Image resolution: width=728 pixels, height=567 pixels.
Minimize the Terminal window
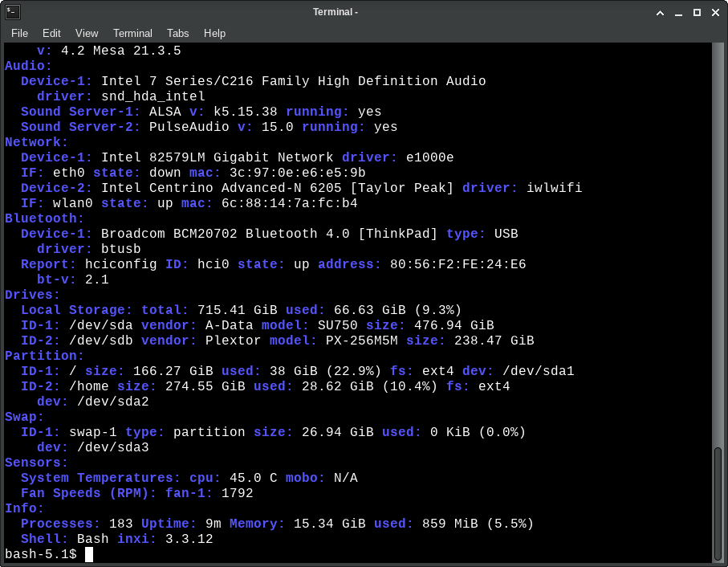[678, 12]
